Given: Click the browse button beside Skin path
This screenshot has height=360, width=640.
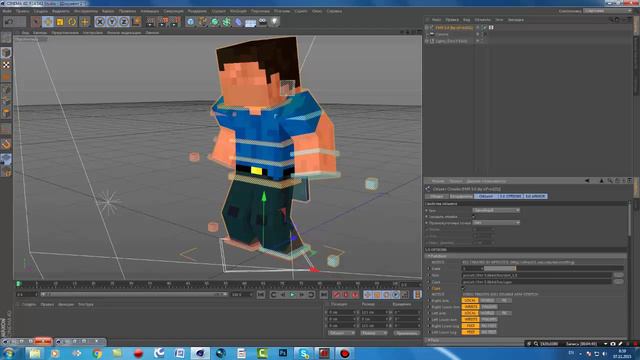Looking at the screenshot, I should click(x=618, y=275).
